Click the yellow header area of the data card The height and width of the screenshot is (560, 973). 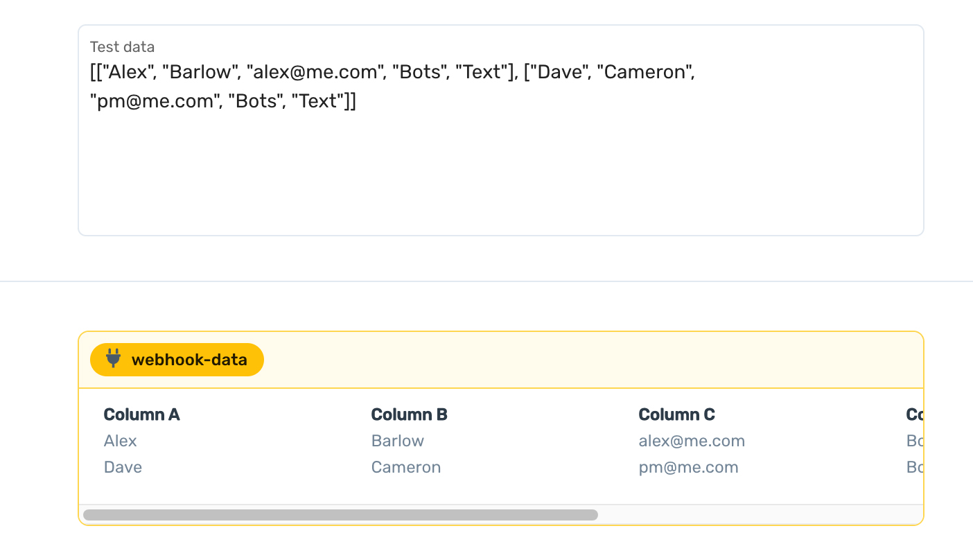click(554, 360)
